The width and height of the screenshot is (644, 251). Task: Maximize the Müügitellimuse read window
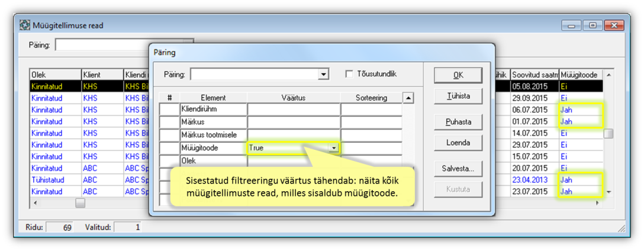coord(593,25)
